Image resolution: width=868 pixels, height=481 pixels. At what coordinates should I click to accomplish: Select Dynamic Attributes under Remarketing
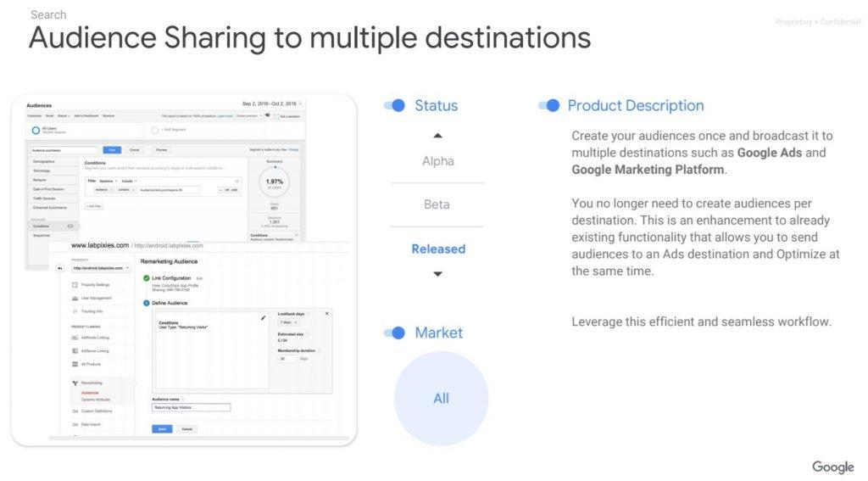(x=96, y=400)
